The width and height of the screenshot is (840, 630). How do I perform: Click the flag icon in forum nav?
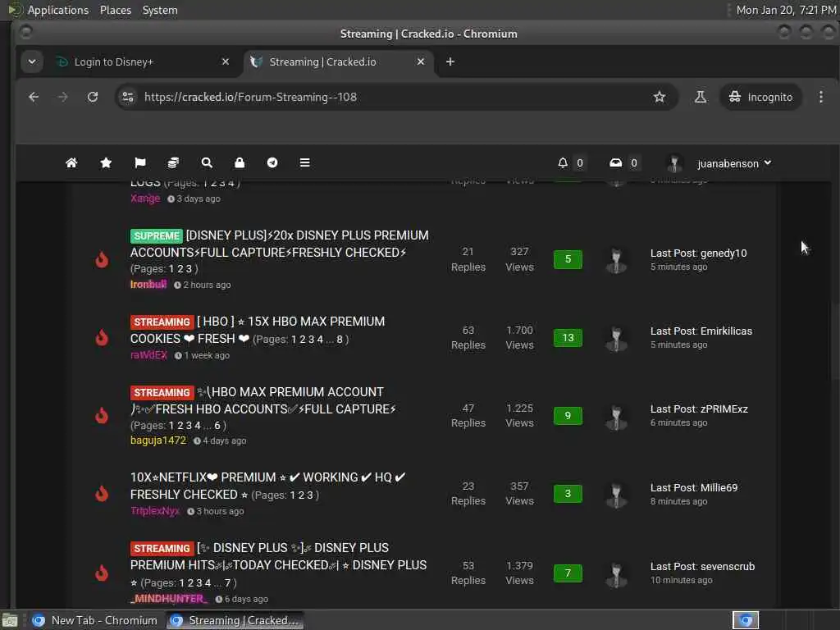(x=139, y=163)
